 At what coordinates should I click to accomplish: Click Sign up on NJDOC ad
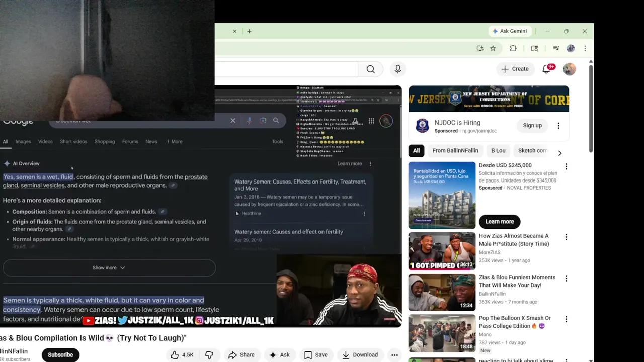tap(532, 126)
